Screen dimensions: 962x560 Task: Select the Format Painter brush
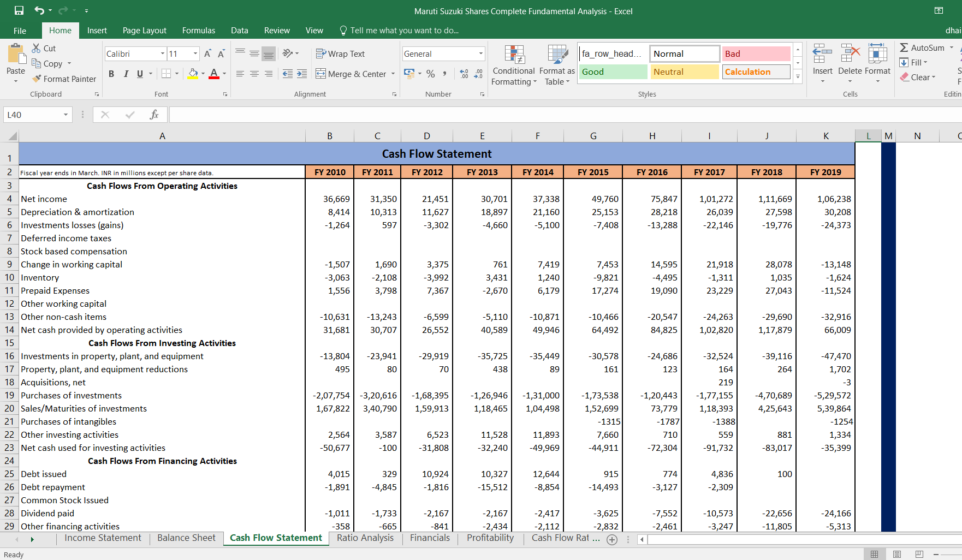37,79
